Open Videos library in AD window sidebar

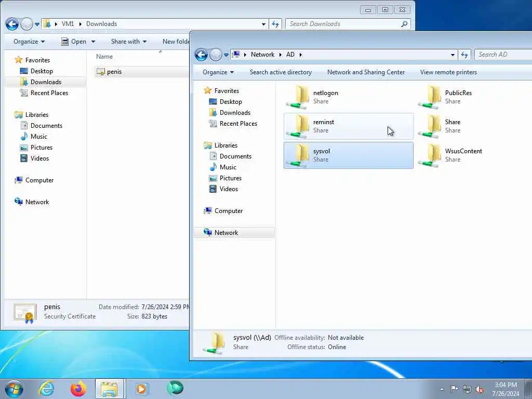tap(229, 189)
